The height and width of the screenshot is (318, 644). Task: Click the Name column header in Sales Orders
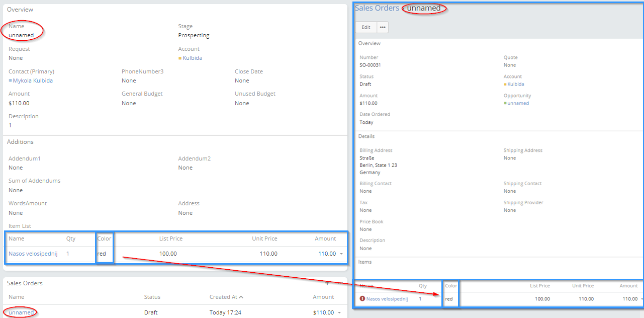click(x=16, y=297)
